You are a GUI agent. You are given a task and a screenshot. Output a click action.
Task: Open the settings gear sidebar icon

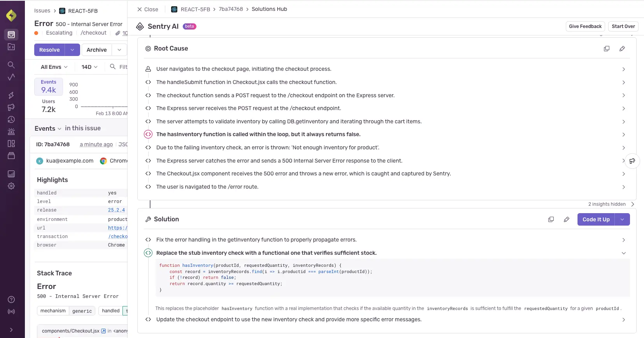click(11, 186)
